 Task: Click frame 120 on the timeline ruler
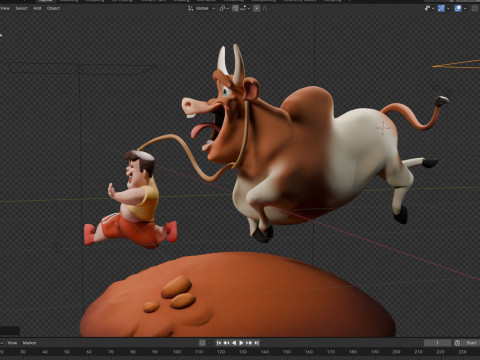pyautogui.click(x=221, y=352)
